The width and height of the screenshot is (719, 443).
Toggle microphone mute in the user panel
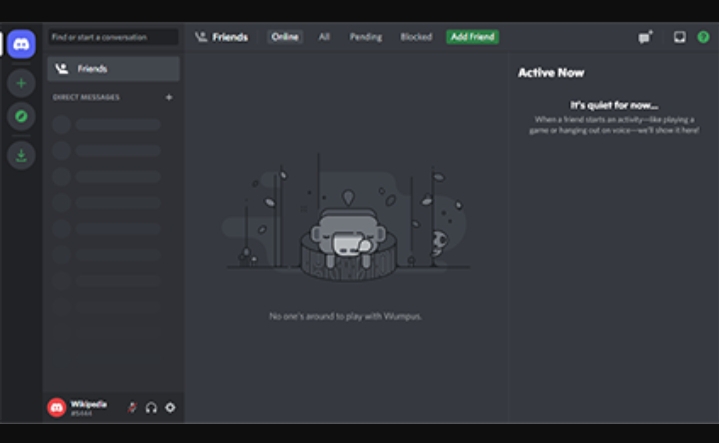click(x=133, y=407)
